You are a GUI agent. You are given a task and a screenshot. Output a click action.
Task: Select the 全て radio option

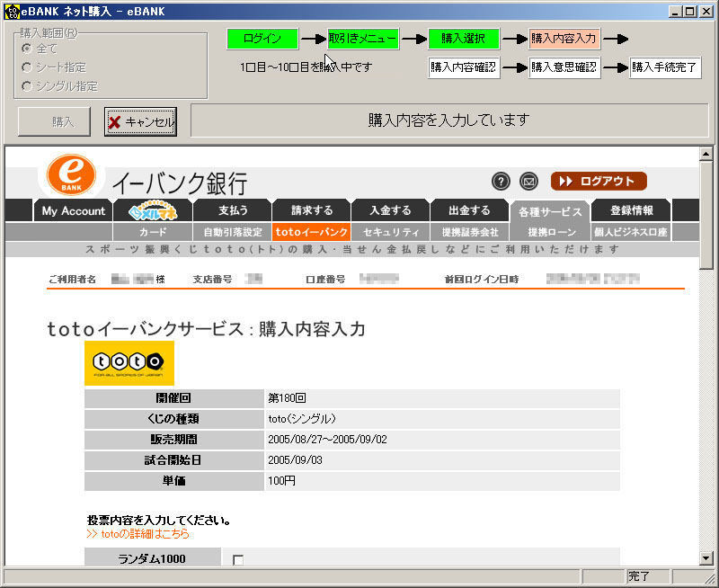[28, 49]
